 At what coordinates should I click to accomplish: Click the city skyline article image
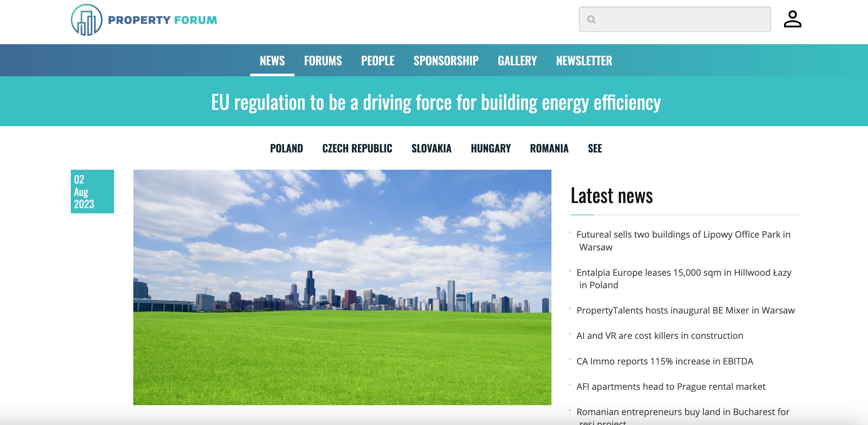click(342, 287)
